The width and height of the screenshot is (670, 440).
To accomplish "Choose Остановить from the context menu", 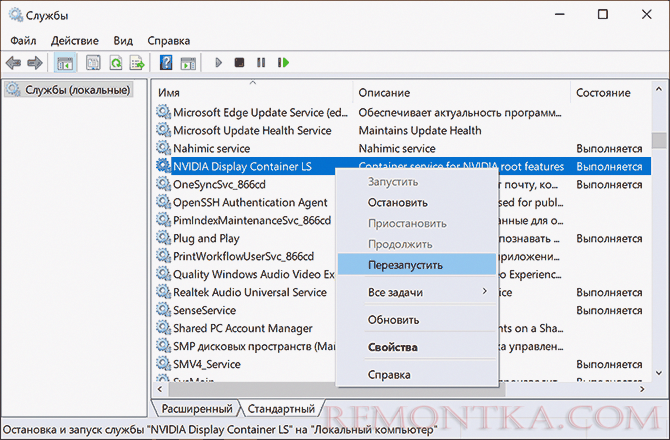I will [399, 202].
